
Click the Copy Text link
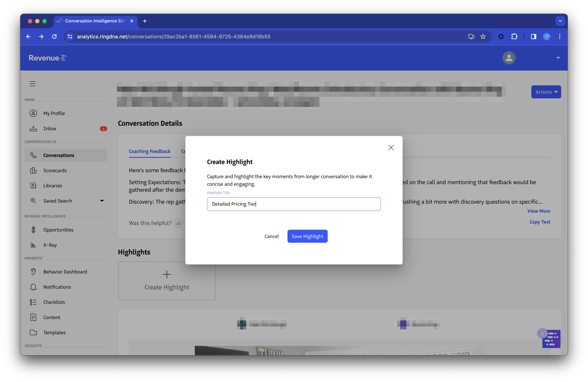click(540, 222)
